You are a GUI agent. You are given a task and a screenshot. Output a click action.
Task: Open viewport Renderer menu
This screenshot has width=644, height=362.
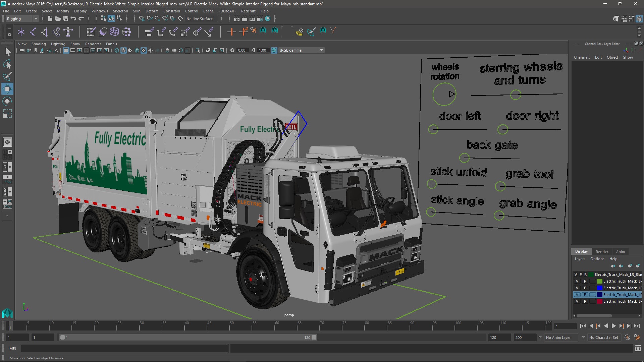point(93,44)
